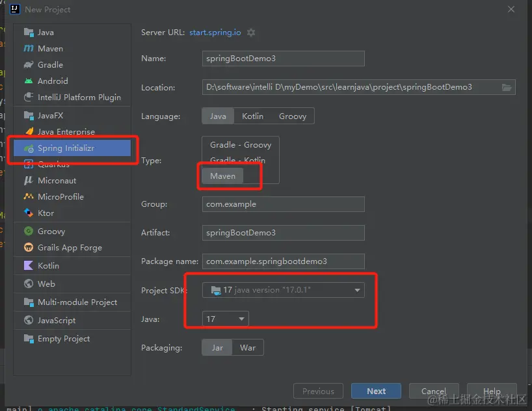Click the Java Enterprise icon
This screenshot has height=411, width=532.
point(29,131)
